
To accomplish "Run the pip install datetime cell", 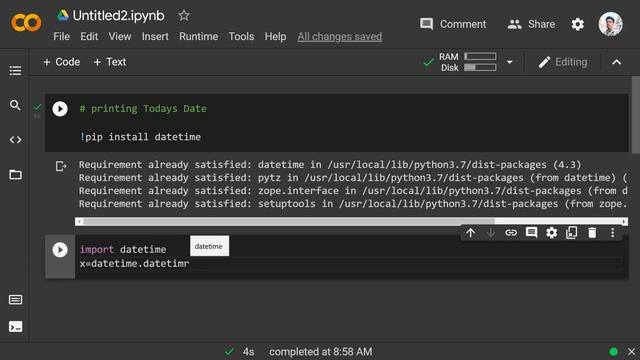I will pos(60,109).
